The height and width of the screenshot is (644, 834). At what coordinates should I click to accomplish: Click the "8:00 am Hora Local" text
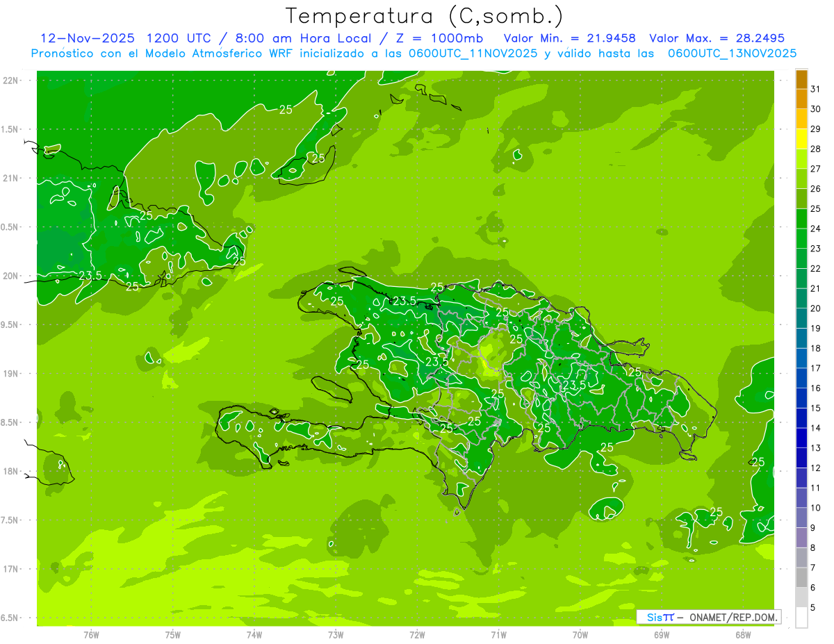[304, 38]
